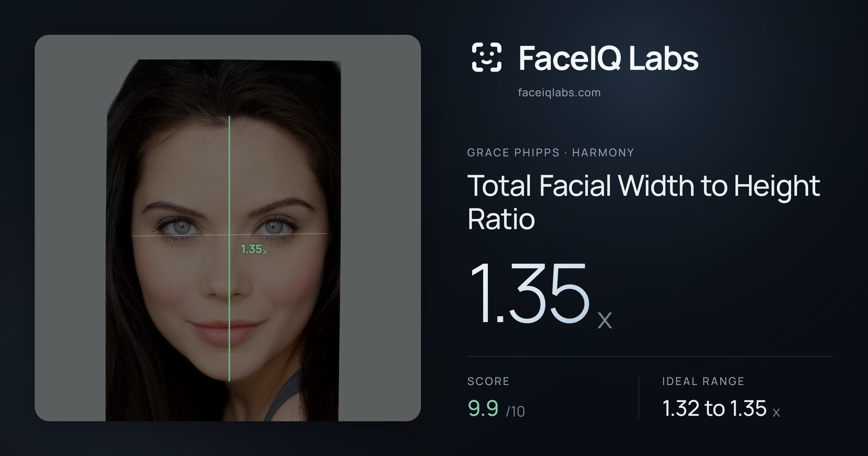The width and height of the screenshot is (868, 456).
Task: Click the 9.9 /10 score value
Action: pyautogui.click(x=496, y=408)
